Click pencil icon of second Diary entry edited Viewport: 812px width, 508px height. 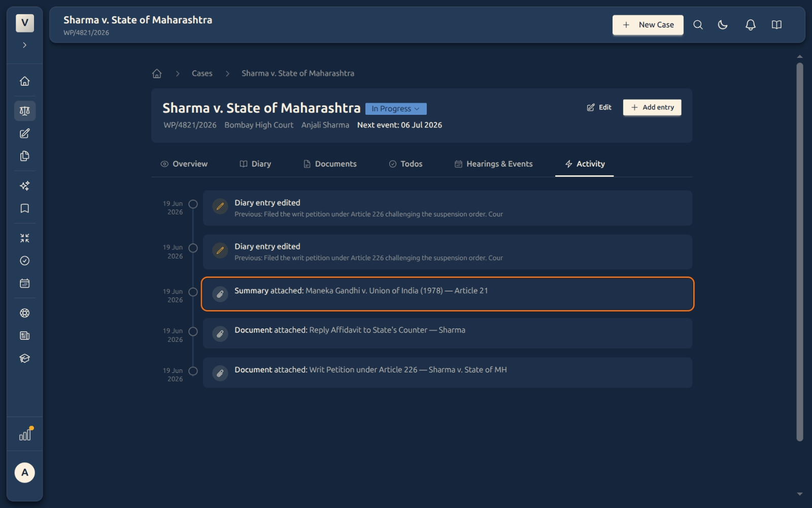pos(220,250)
